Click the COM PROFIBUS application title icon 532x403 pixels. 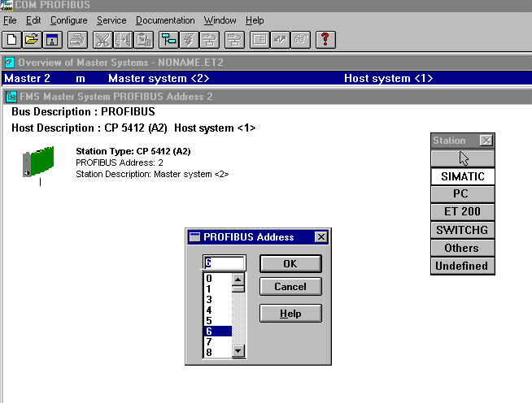pos(7,5)
